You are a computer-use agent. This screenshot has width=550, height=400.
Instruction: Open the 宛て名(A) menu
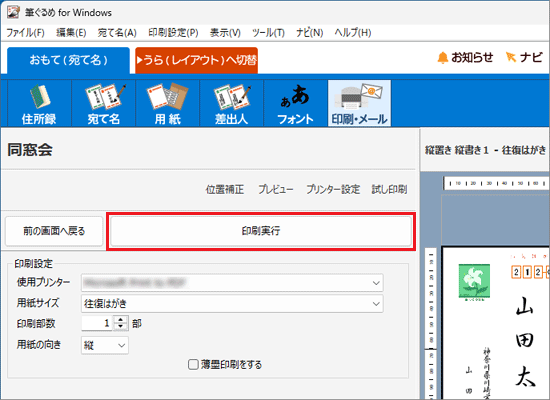pos(117,33)
